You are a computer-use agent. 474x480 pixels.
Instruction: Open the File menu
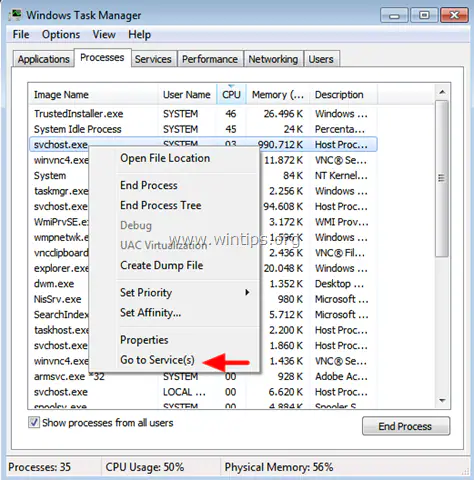coord(21,34)
